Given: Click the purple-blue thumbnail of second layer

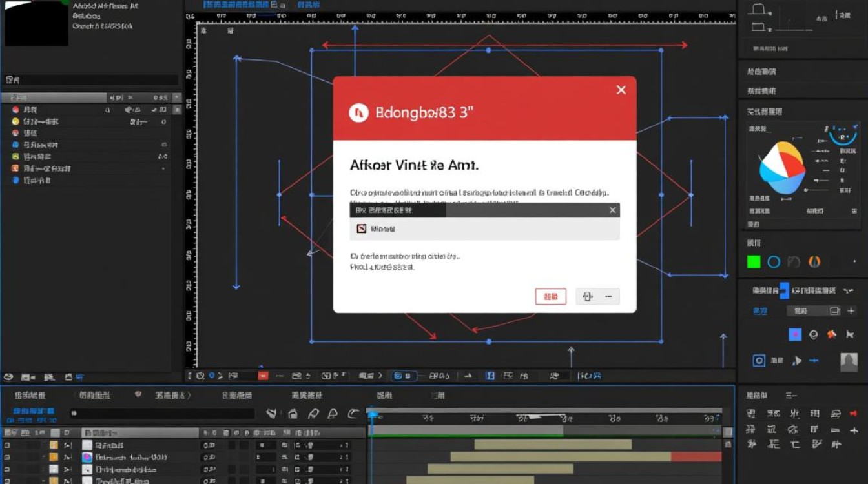Looking at the screenshot, I should 87,458.
